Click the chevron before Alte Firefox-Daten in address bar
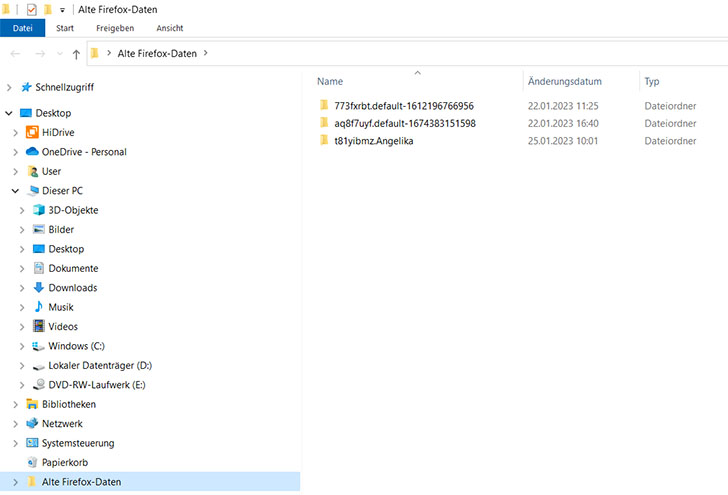The height and width of the screenshot is (495, 728). pyautogui.click(x=109, y=53)
